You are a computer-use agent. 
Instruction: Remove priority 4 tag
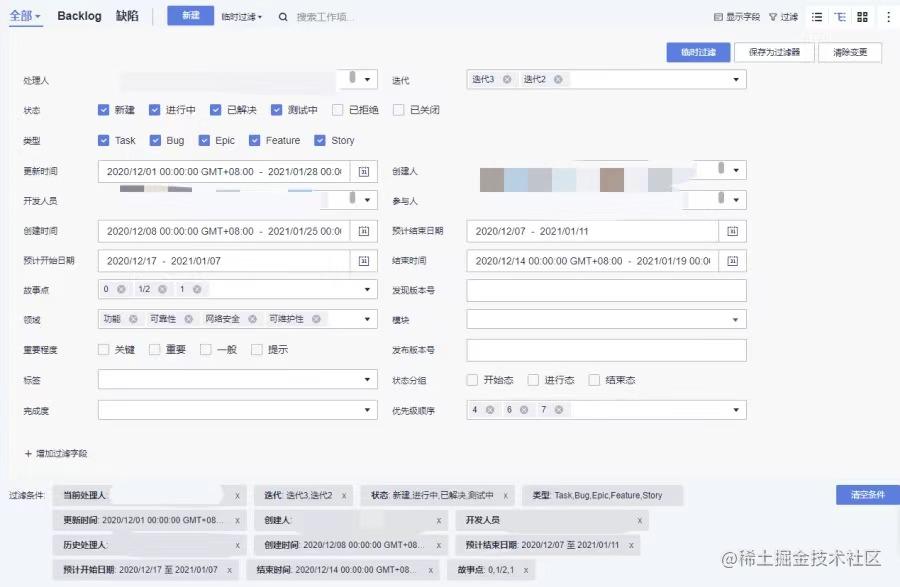(x=490, y=410)
